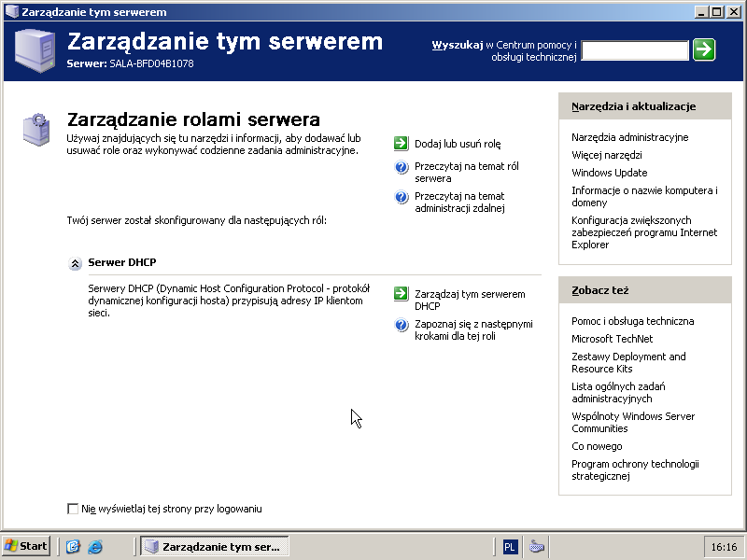Viewport: 747px width, 560px height.
Task: Collapse the Serwer DHCP section chevron
Action: click(x=75, y=263)
